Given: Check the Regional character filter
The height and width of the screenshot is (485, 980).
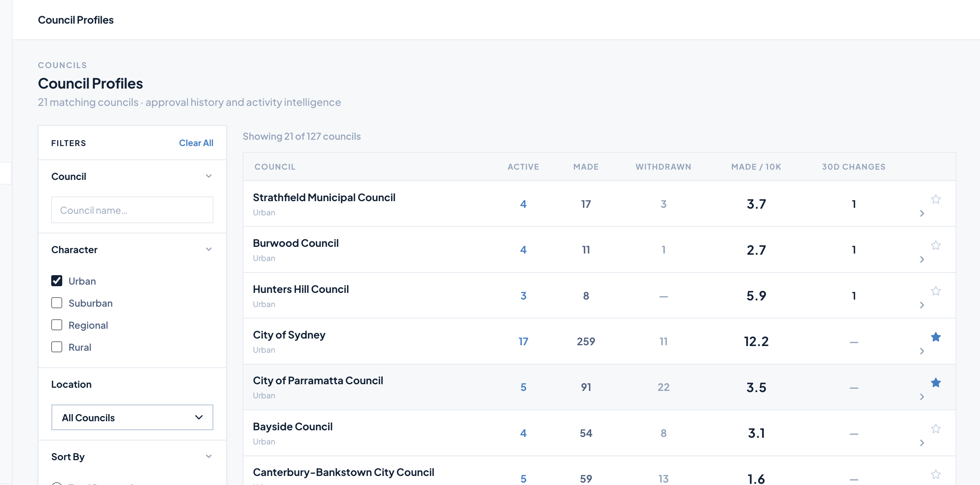Looking at the screenshot, I should [57, 325].
